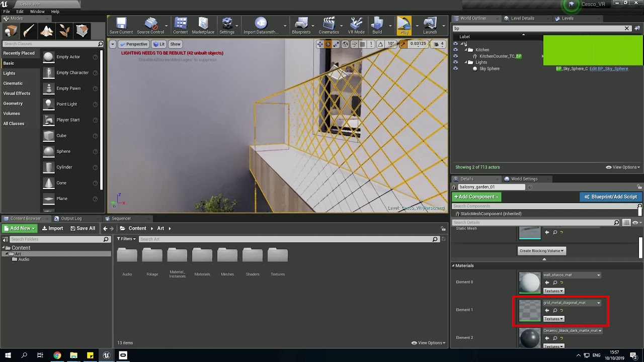Open Create Blocking Volume dropdown

542,250
